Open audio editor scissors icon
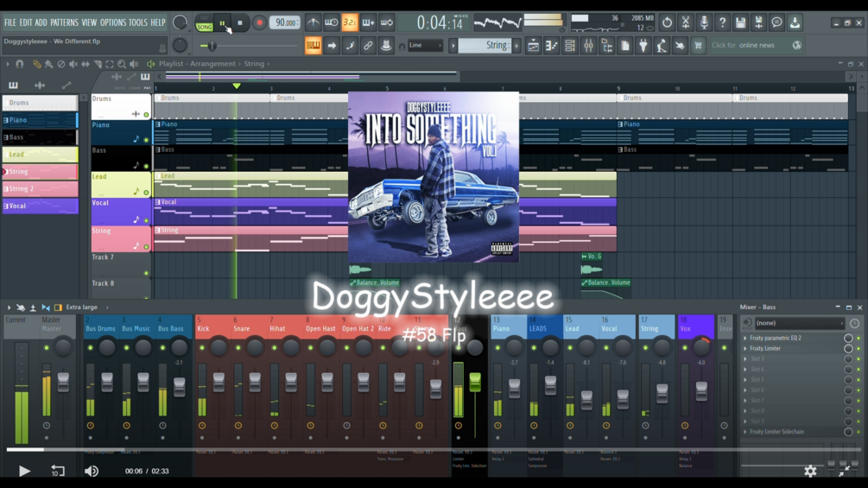This screenshot has width=868, height=488. coord(685,22)
